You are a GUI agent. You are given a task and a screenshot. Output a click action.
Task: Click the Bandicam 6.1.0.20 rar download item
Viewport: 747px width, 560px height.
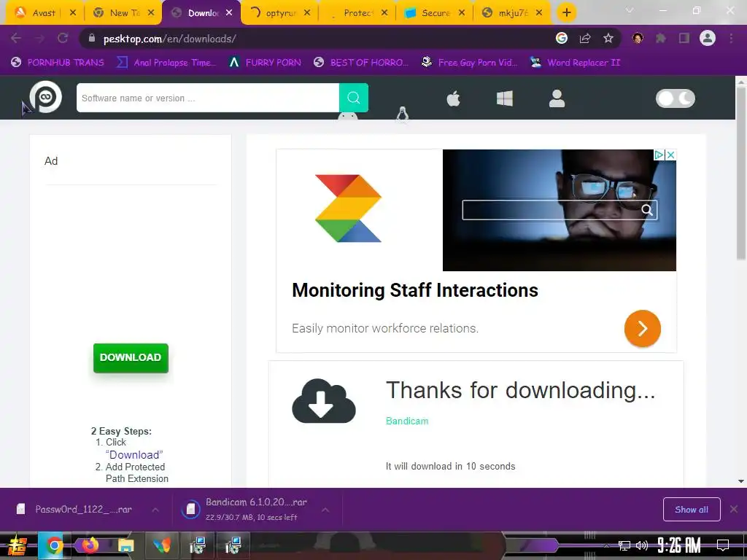click(x=245, y=510)
